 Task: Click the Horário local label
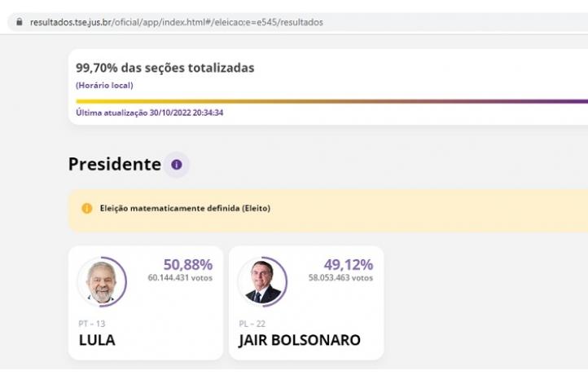coord(104,86)
